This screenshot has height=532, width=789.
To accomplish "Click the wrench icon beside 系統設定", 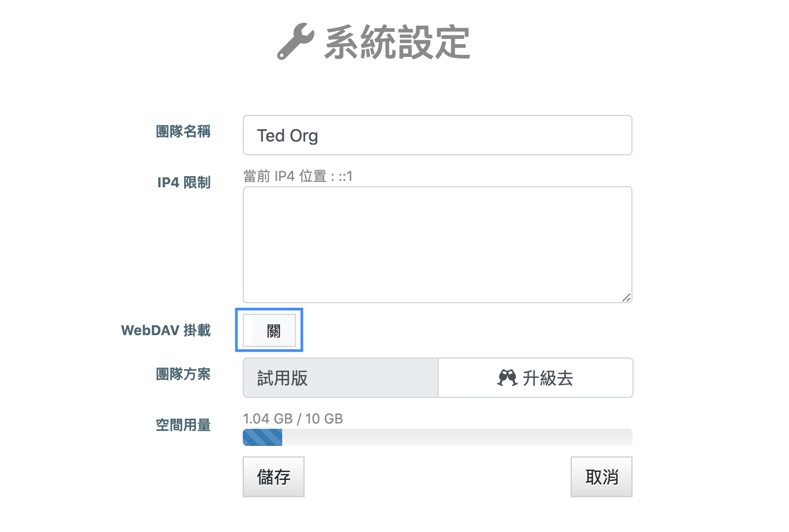I will pyautogui.click(x=295, y=41).
